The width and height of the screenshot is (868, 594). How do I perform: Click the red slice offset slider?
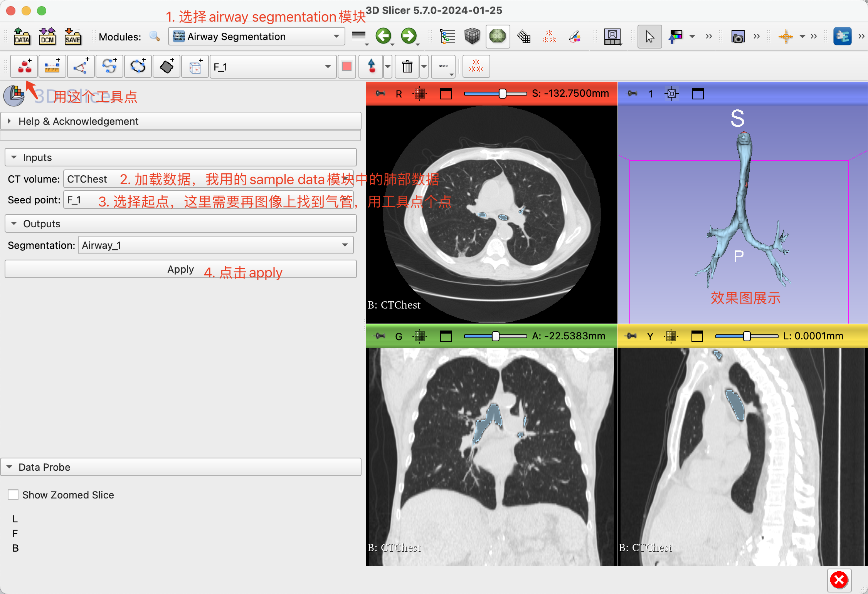tap(502, 93)
